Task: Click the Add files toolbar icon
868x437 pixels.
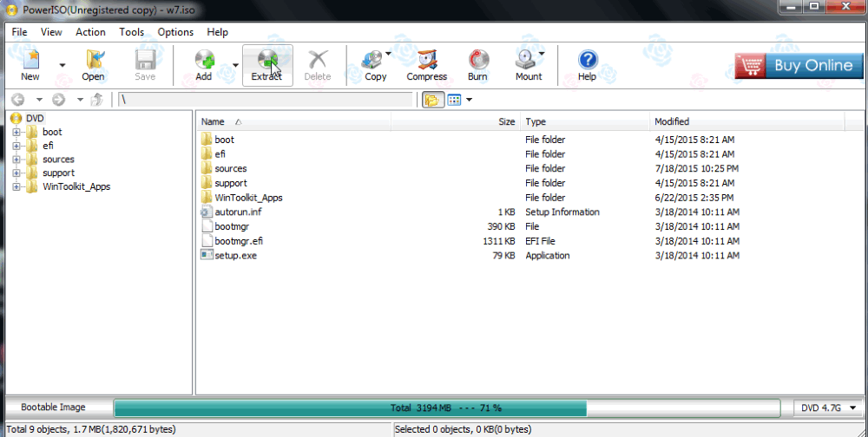Action: (x=204, y=65)
